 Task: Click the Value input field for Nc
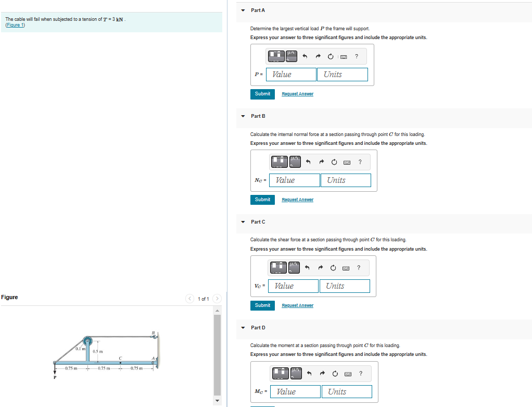(x=294, y=180)
